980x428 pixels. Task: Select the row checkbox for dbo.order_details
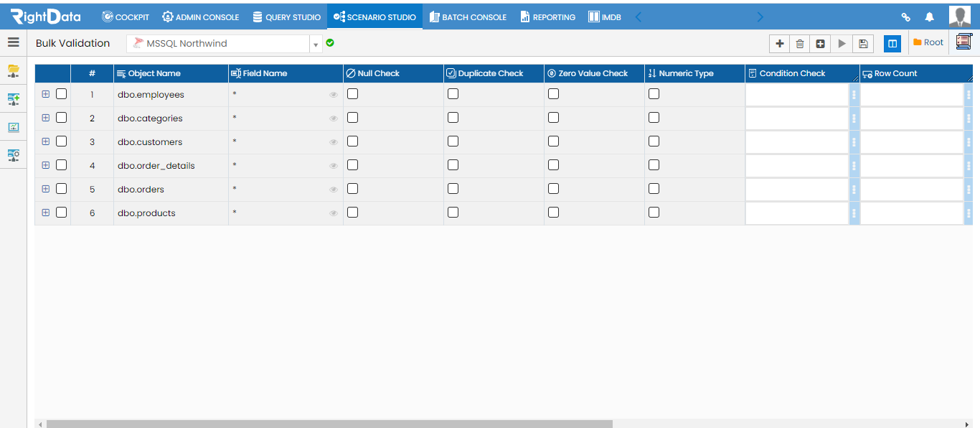(x=61, y=164)
